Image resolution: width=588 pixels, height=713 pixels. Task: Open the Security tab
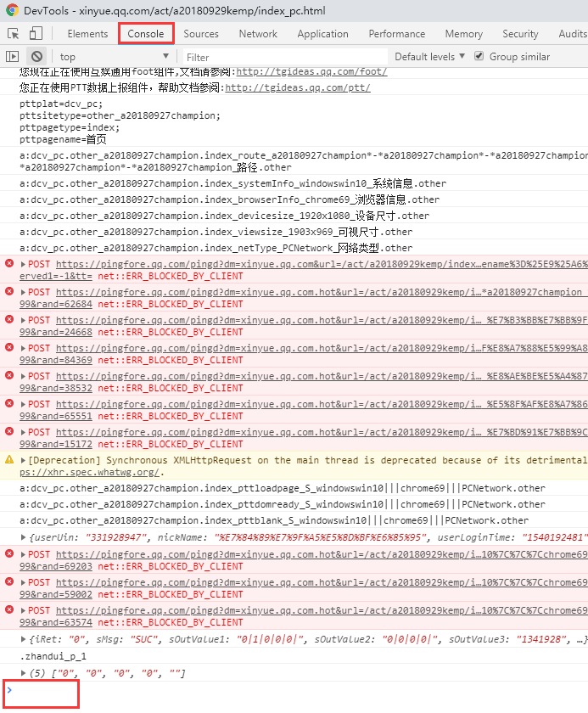(520, 34)
